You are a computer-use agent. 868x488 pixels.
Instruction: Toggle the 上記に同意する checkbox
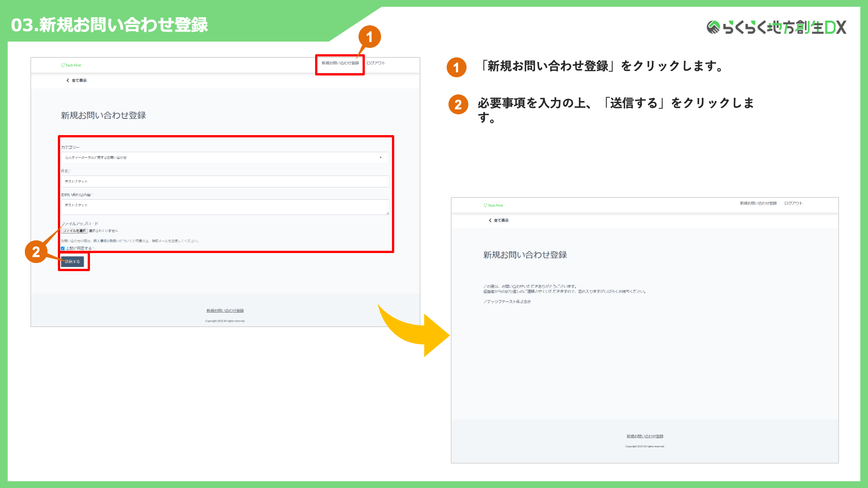[63, 249]
